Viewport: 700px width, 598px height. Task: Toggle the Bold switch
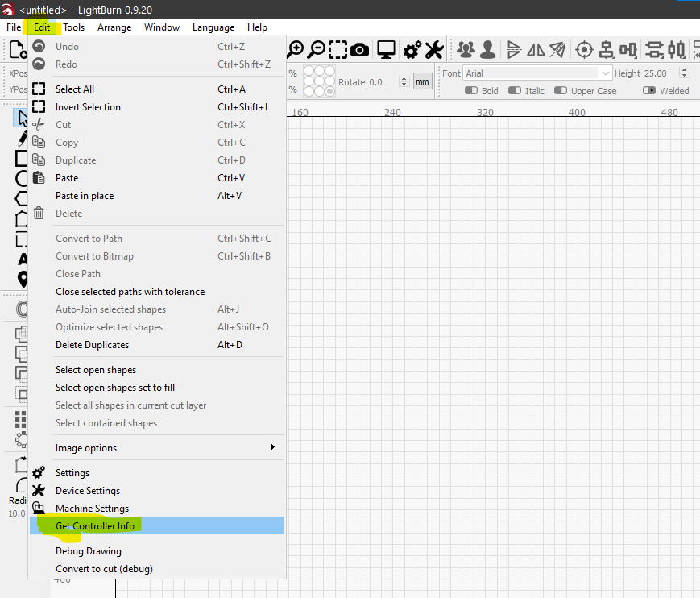click(471, 90)
